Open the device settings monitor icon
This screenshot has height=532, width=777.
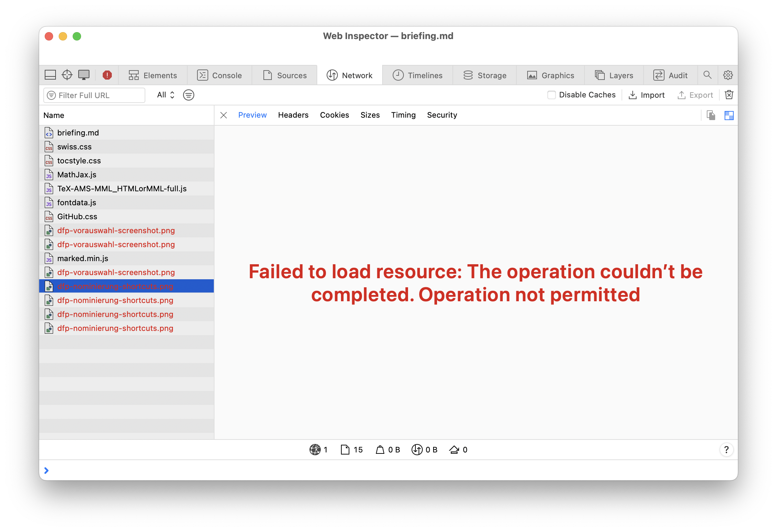(x=84, y=75)
